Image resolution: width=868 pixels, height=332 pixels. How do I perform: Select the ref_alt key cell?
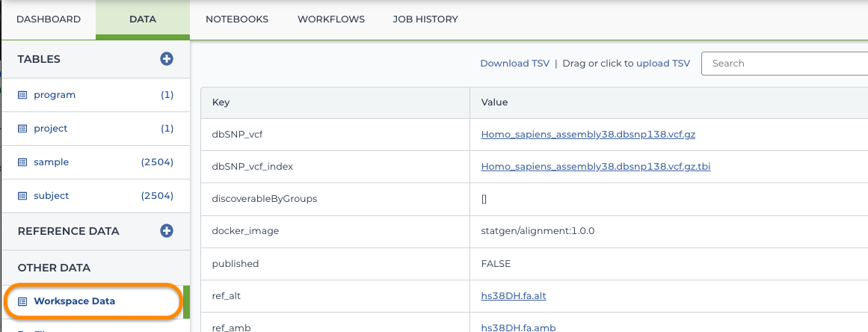pyautogui.click(x=336, y=296)
